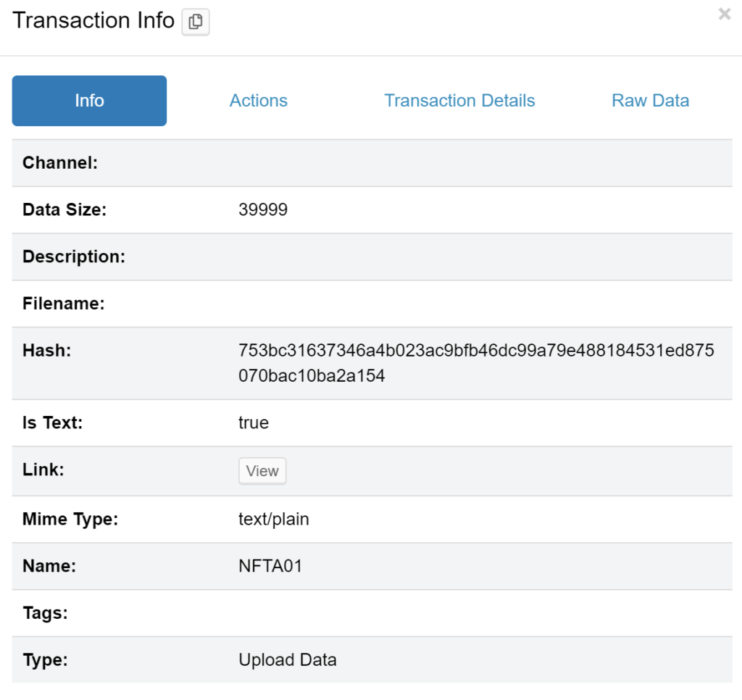Click the Mime Type value text/plain
742x700 pixels.
(274, 519)
